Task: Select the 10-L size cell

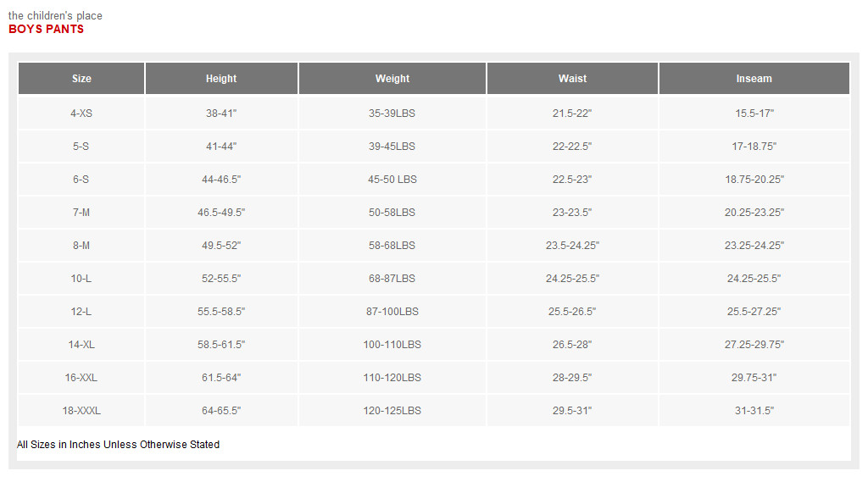Action: tap(81, 279)
